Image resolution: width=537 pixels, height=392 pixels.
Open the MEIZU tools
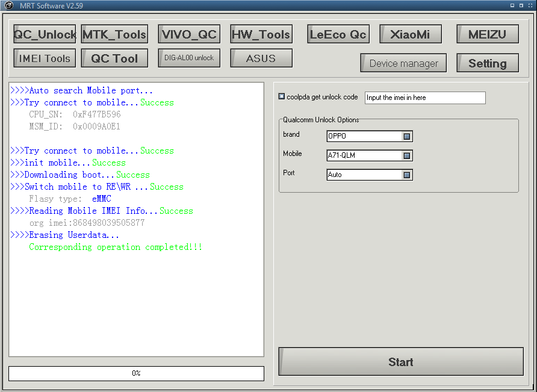pyautogui.click(x=488, y=34)
